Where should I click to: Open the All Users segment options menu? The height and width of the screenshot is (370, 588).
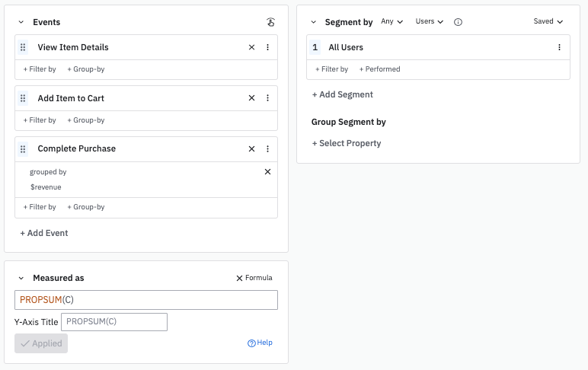coord(559,47)
